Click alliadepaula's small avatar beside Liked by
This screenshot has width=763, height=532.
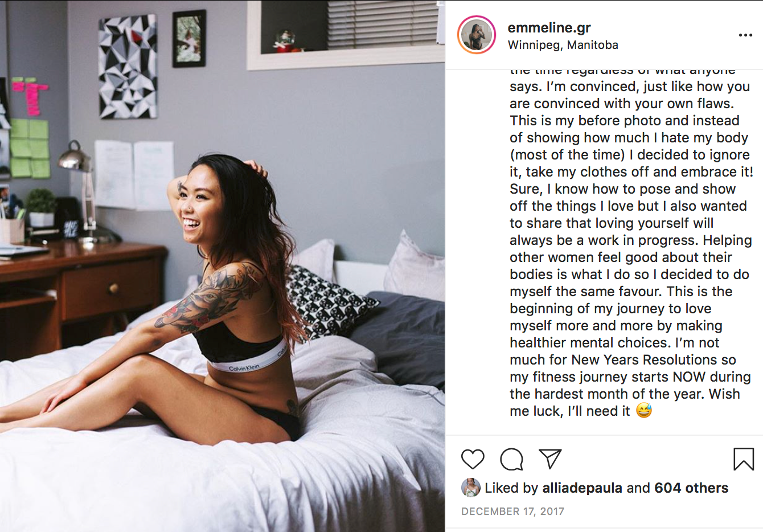tap(471, 488)
